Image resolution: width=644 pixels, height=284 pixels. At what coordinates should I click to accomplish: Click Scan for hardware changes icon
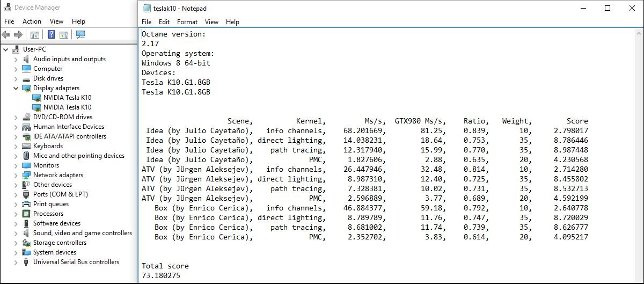[x=80, y=35]
